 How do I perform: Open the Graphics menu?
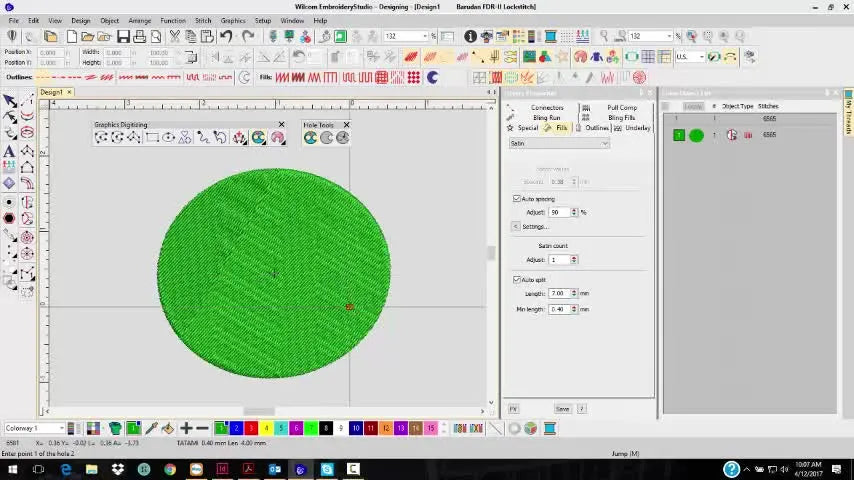pos(233,21)
